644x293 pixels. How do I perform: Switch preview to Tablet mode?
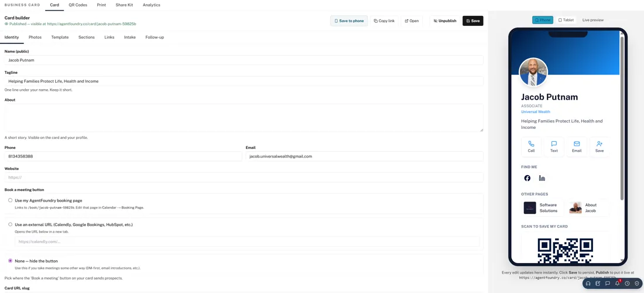tap(566, 20)
